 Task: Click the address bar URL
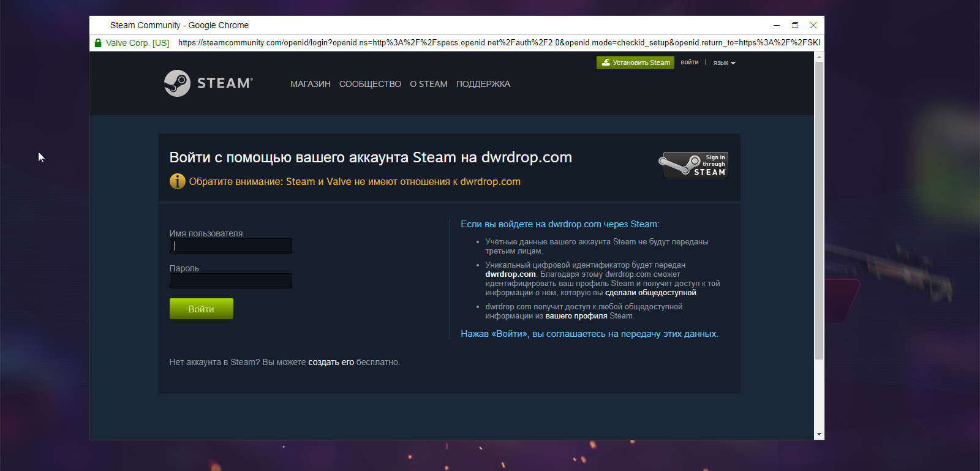pyautogui.click(x=499, y=43)
